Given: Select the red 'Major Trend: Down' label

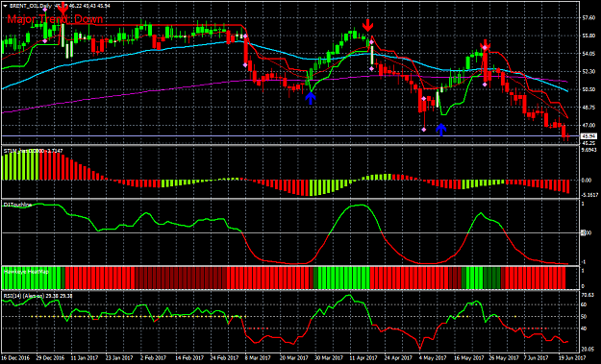Looking at the screenshot, I should pos(55,19).
